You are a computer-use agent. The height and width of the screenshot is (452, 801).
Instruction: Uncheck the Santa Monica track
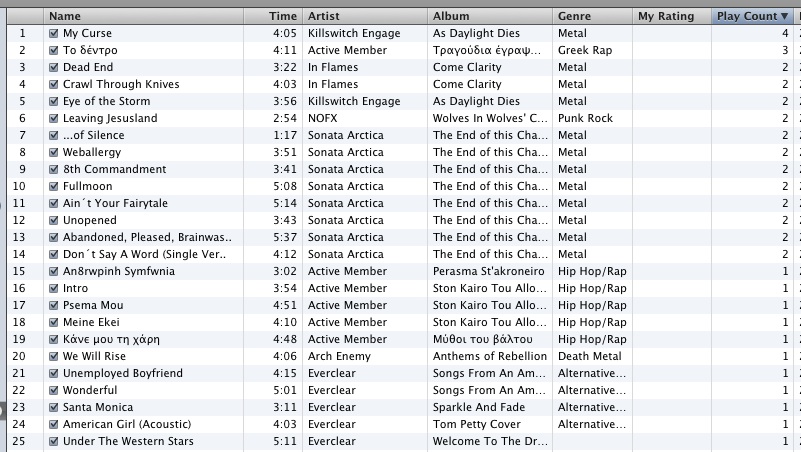tap(54, 407)
